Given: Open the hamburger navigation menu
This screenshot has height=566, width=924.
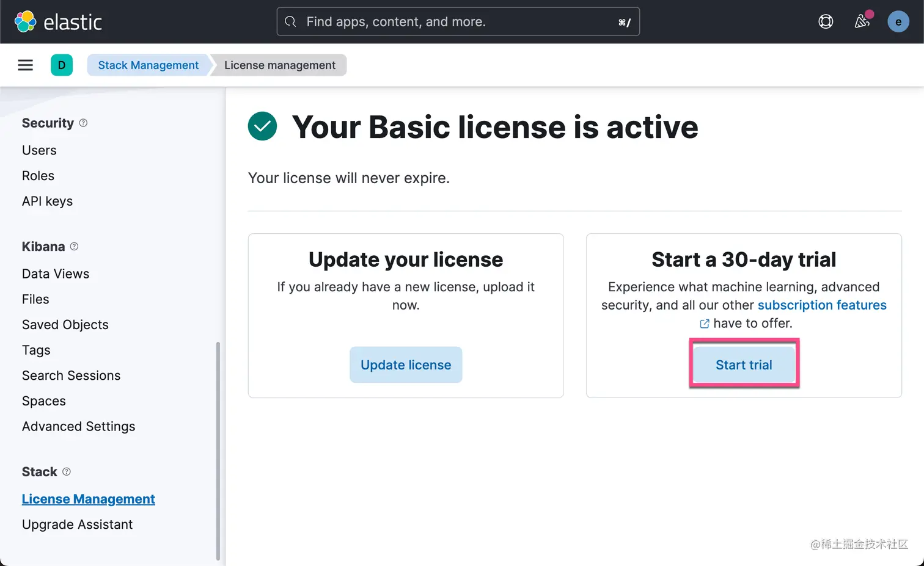Looking at the screenshot, I should coord(25,65).
